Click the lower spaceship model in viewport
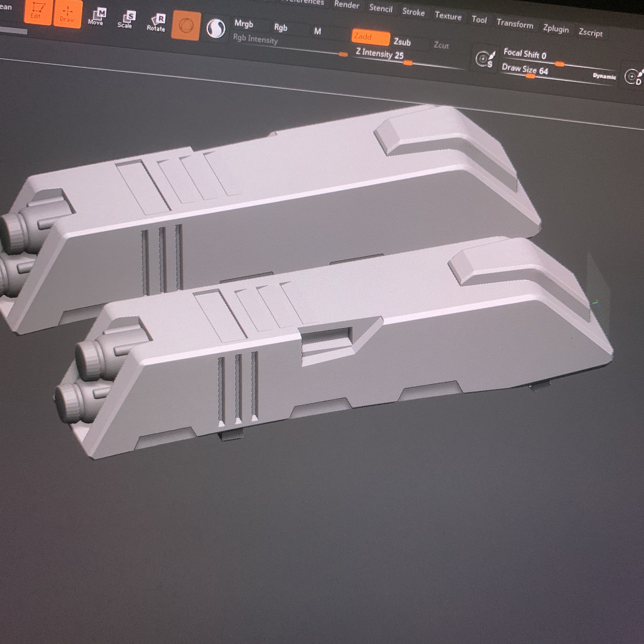Screen dimensions: 644x644 (x=333, y=347)
